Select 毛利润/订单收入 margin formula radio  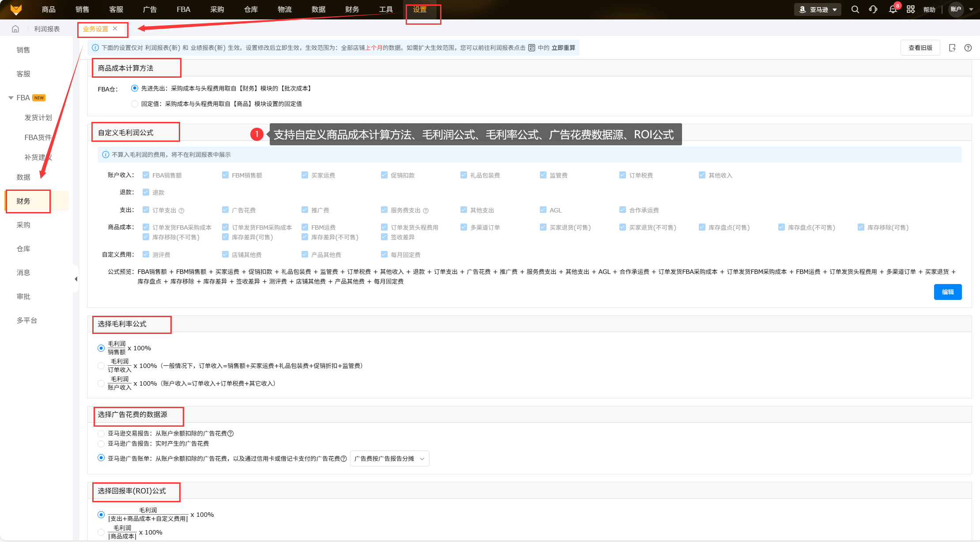click(x=101, y=366)
